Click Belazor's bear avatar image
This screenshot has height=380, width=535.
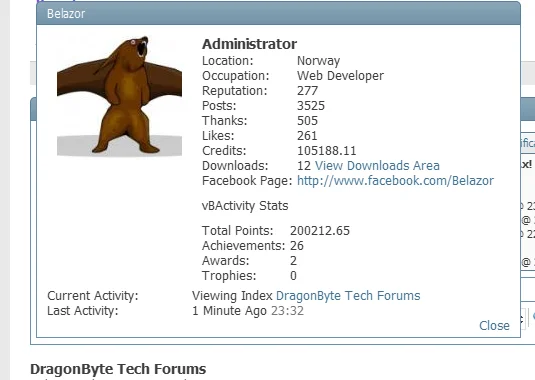pos(119,96)
